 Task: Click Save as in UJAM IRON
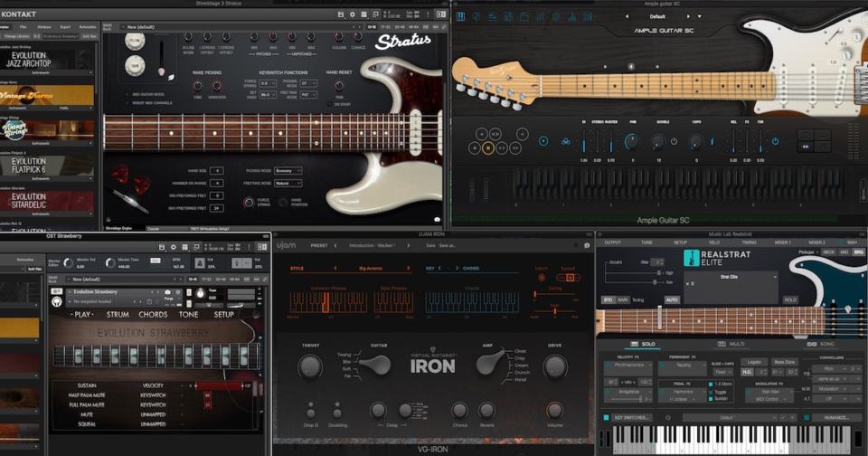448,245
